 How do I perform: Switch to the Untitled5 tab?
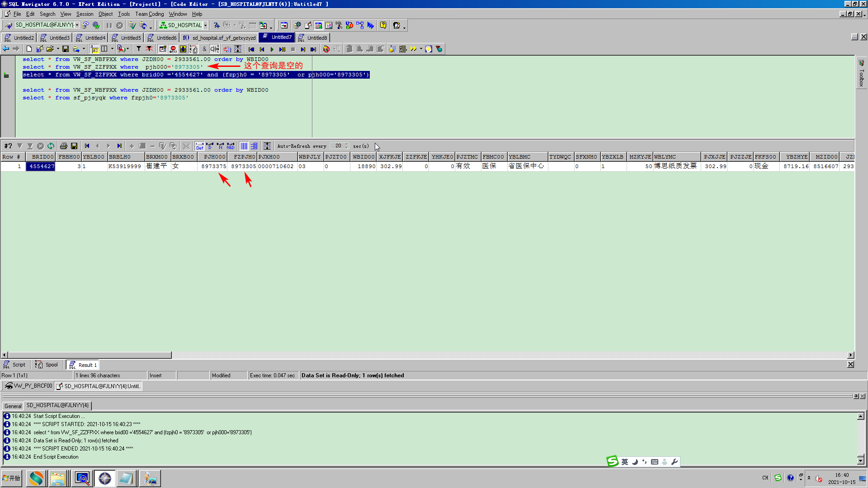[x=130, y=38]
